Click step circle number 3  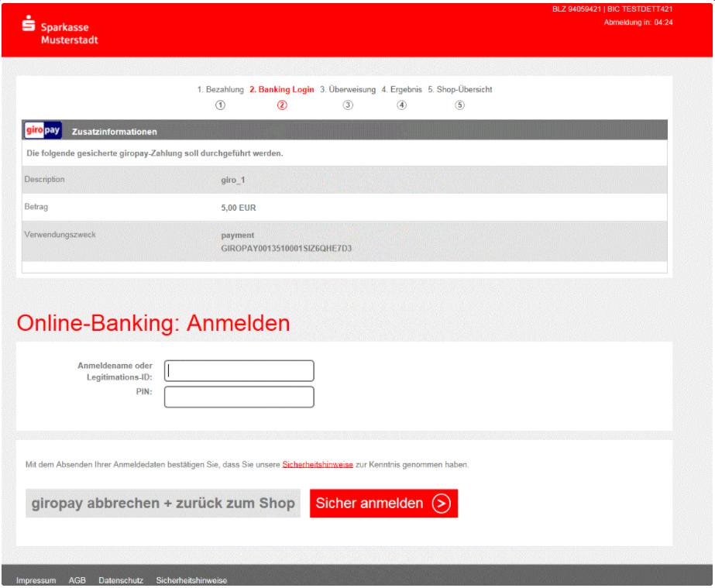click(348, 105)
